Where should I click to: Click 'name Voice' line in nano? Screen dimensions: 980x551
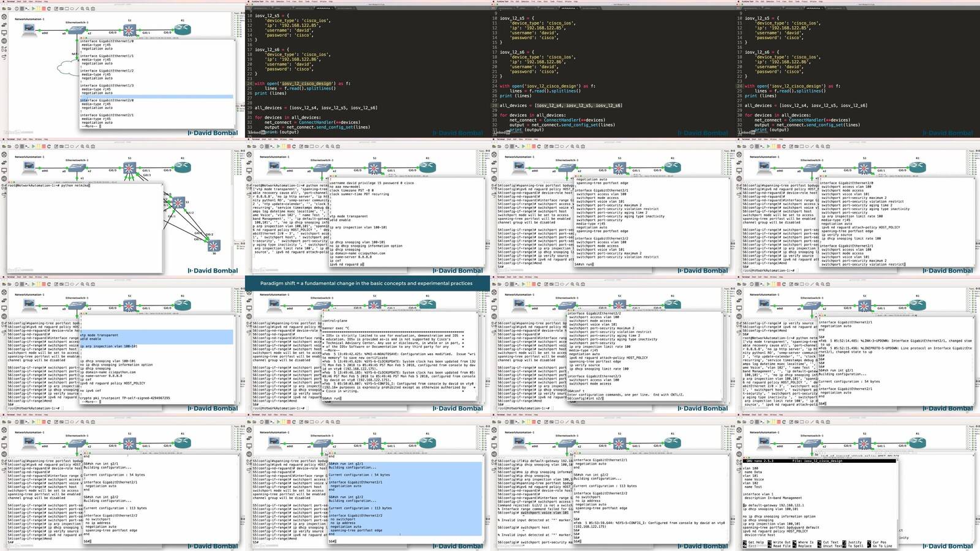754,479
